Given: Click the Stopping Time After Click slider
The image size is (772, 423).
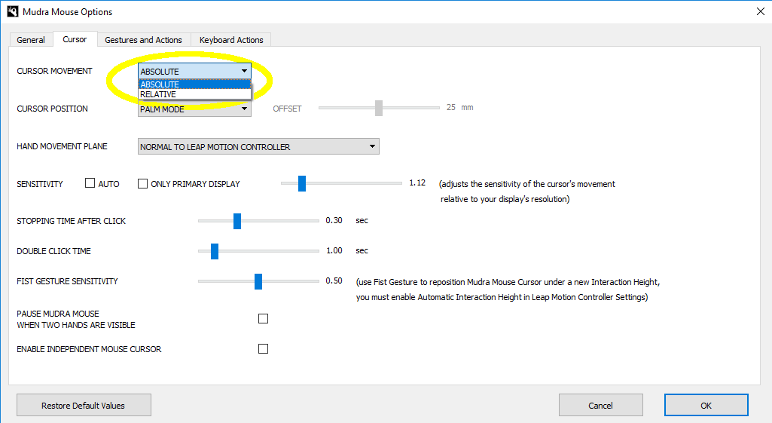Looking at the screenshot, I should pos(237,221).
